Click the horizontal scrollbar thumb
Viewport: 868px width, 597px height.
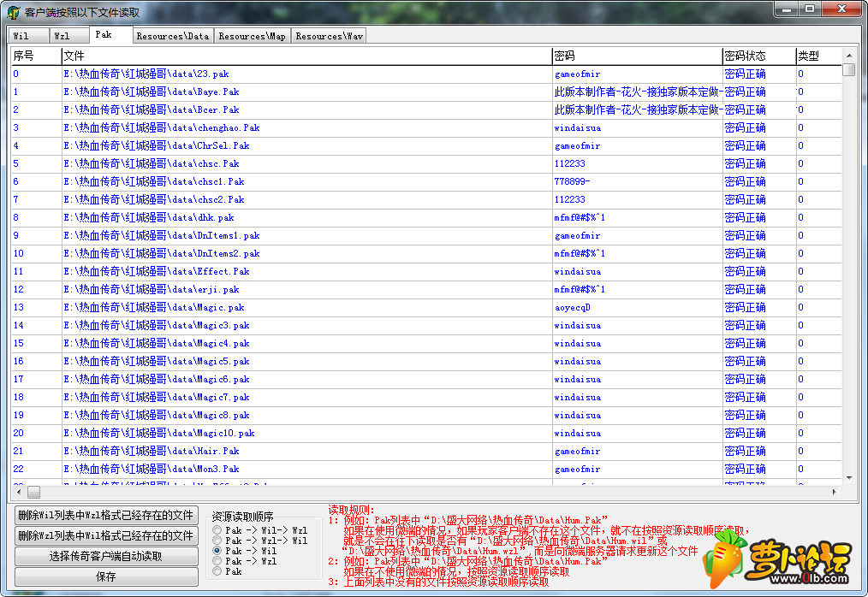click(33, 492)
